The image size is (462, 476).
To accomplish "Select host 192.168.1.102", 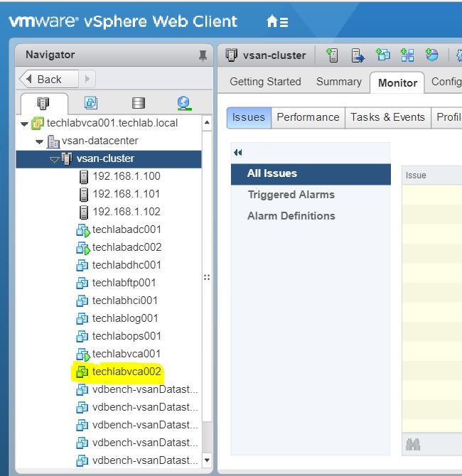I will pyautogui.click(x=127, y=212).
